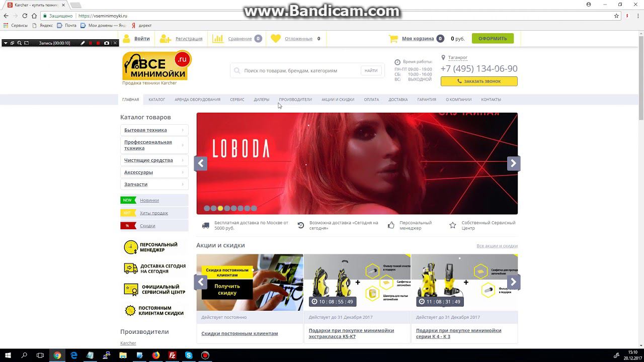Open the Сервис menu item

coord(237,100)
